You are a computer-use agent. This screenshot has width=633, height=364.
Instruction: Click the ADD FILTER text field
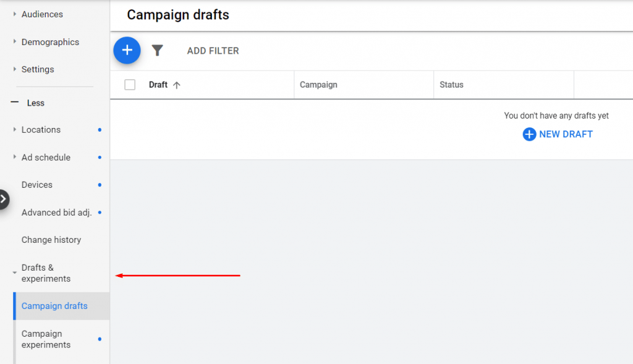click(x=213, y=51)
